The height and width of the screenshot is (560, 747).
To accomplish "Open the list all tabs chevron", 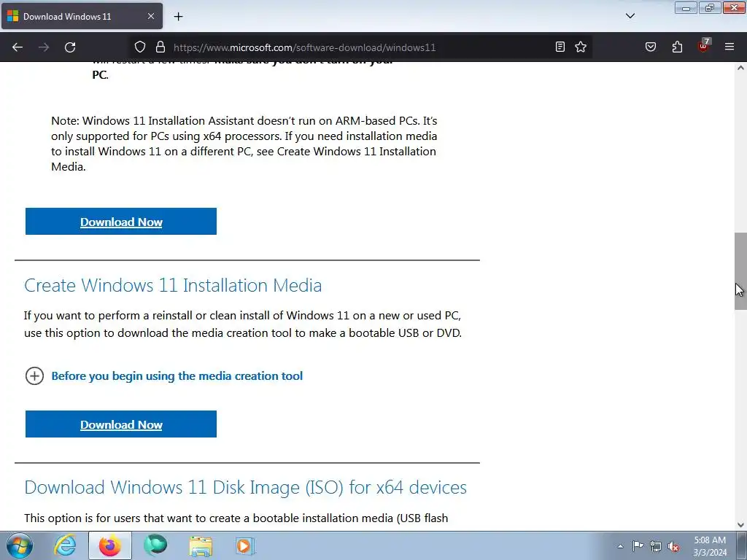I will (x=630, y=16).
